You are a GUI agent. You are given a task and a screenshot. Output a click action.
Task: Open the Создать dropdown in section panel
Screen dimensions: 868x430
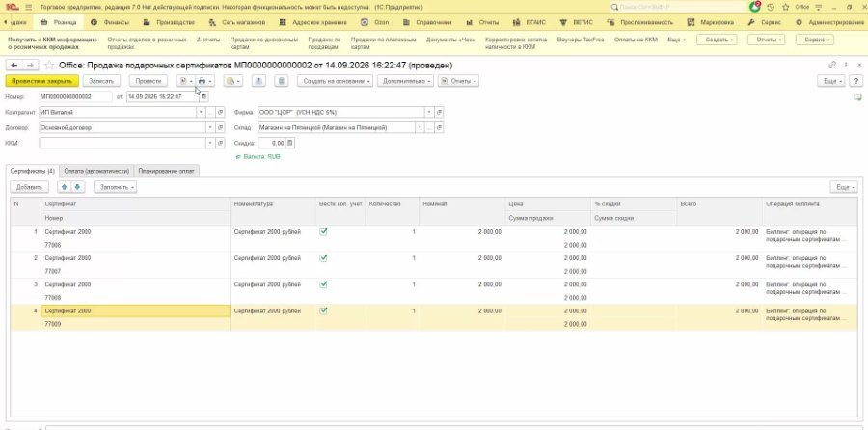[x=717, y=40]
